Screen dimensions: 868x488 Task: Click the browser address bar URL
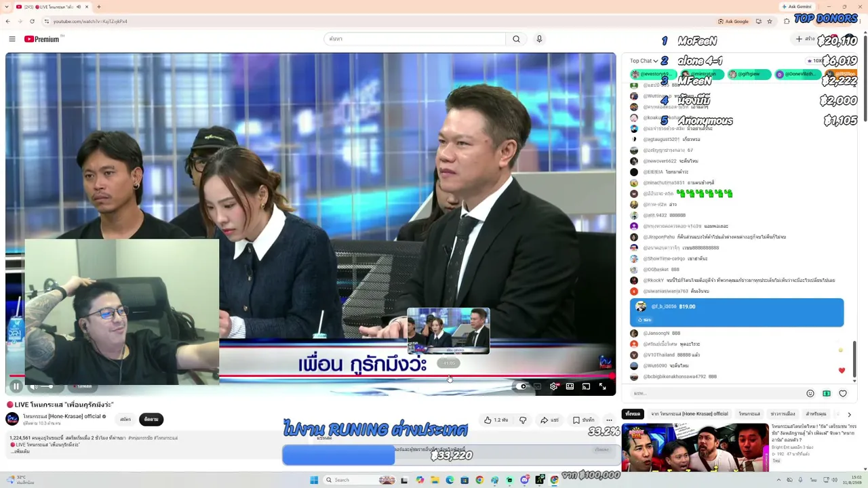[90, 21]
